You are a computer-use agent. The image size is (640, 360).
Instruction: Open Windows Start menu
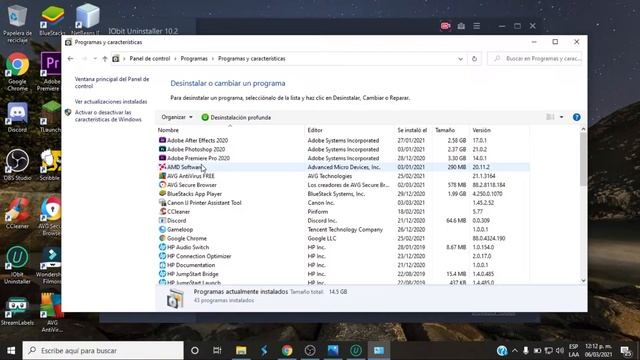[x=11, y=351]
